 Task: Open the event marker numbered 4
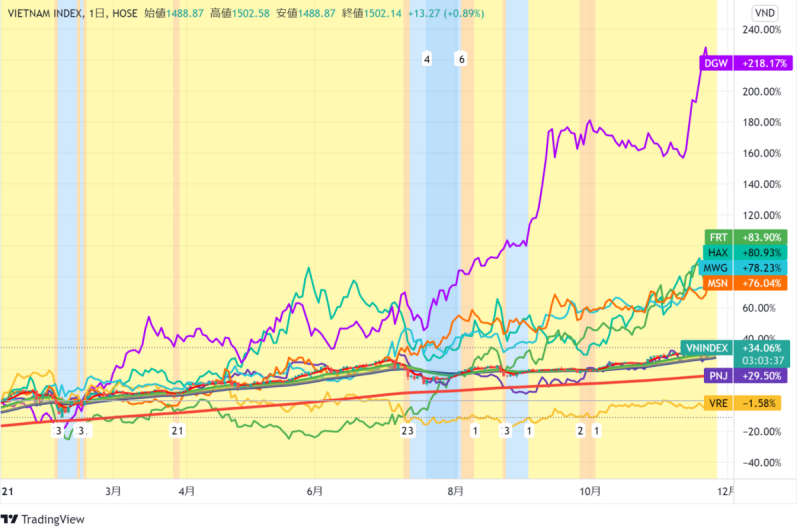click(x=427, y=59)
